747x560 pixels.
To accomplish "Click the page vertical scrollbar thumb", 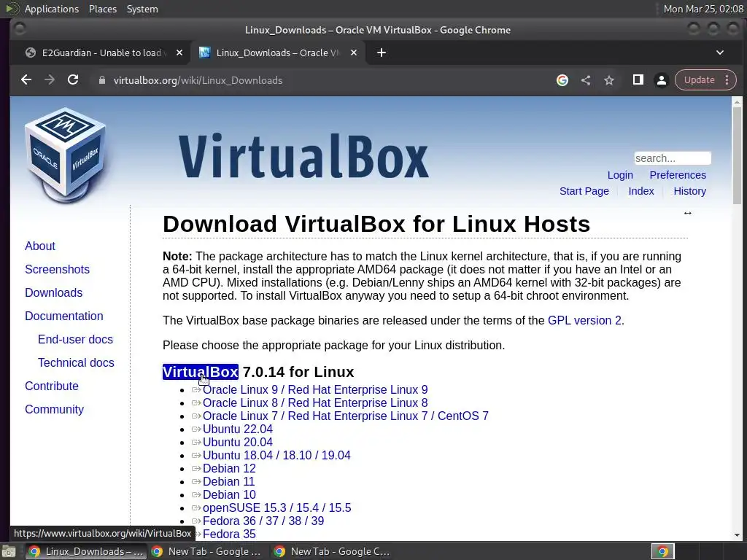I will pos(737,156).
